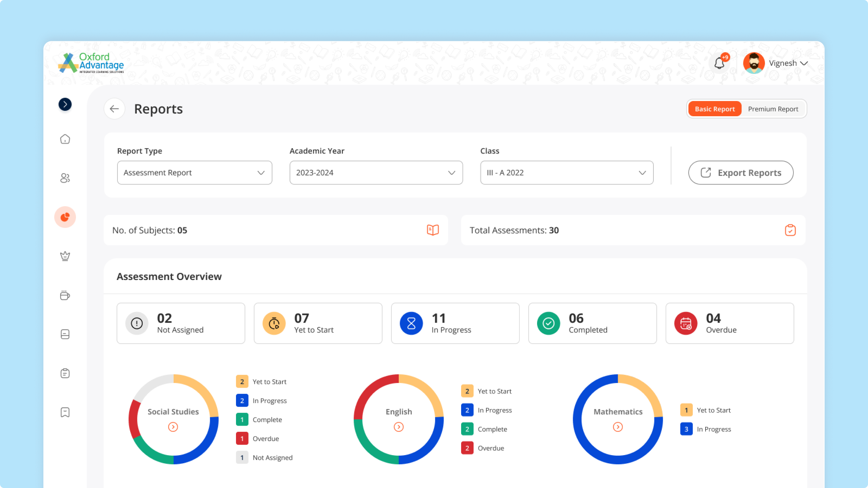868x488 pixels.
Task: Open the Report Type dropdown
Action: [194, 172]
